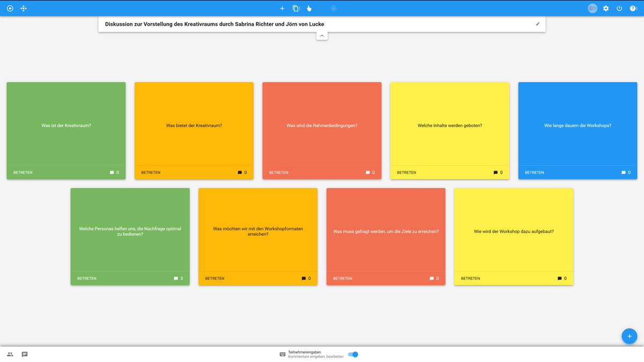Click the faded target icon in toolbar
This screenshot has width=644, height=362.
tap(334, 8)
